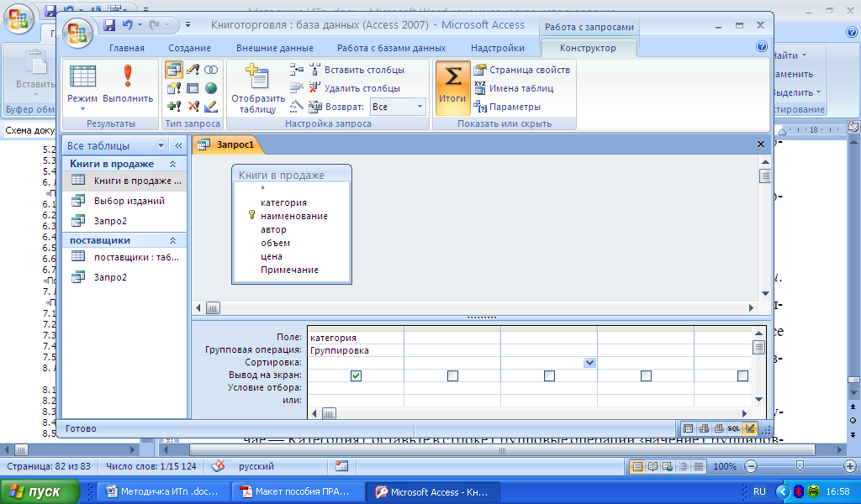Switch to Внешние данные ribbon tab

tap(275, 48)
